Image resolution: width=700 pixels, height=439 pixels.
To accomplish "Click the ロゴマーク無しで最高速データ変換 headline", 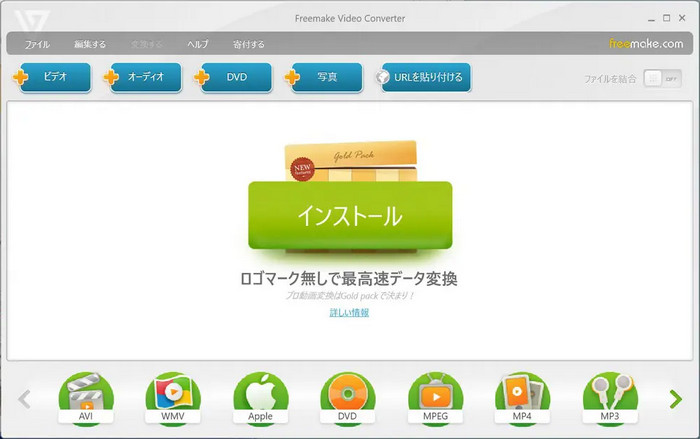I will (x=349, y=279).
